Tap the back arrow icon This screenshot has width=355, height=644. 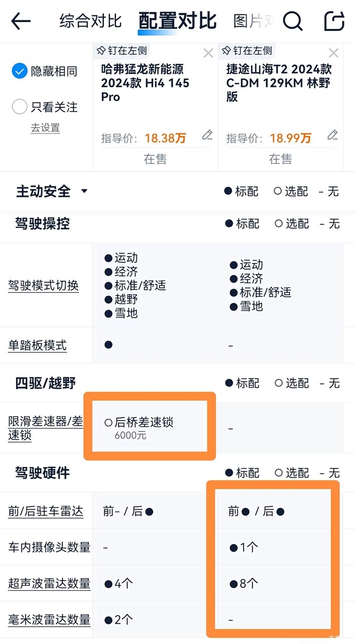pos(21,21)
